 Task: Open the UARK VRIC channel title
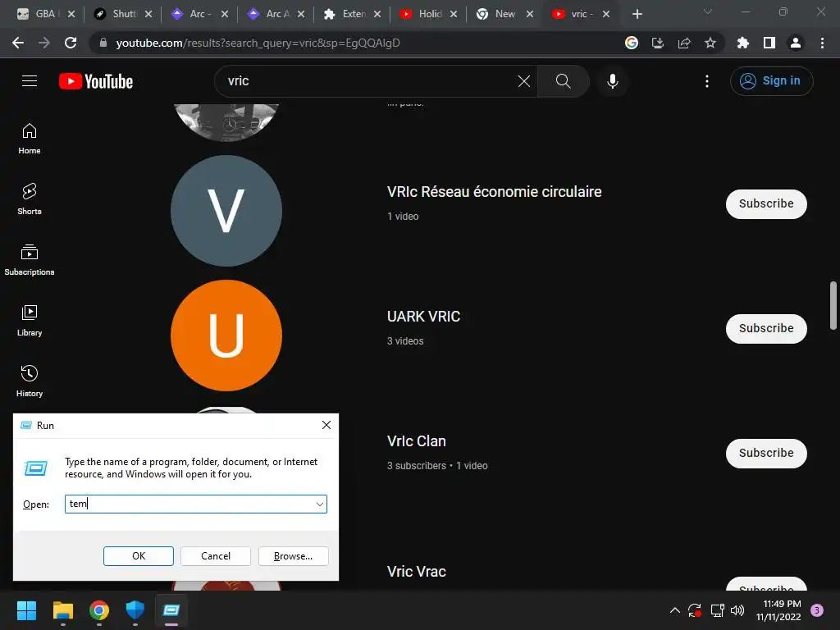423,317
